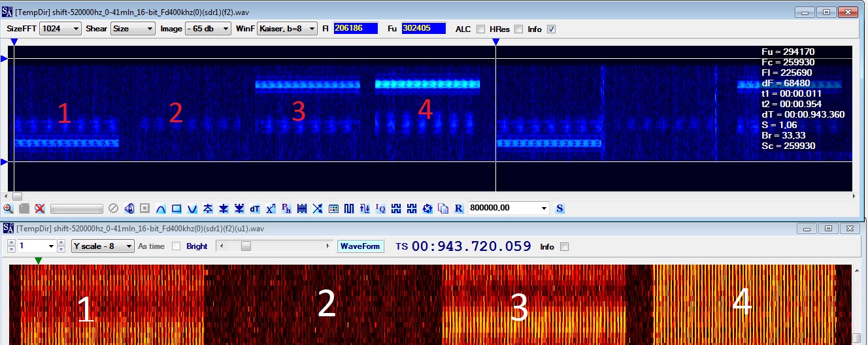Click the dF = 68480 readout

pos(786,83)
